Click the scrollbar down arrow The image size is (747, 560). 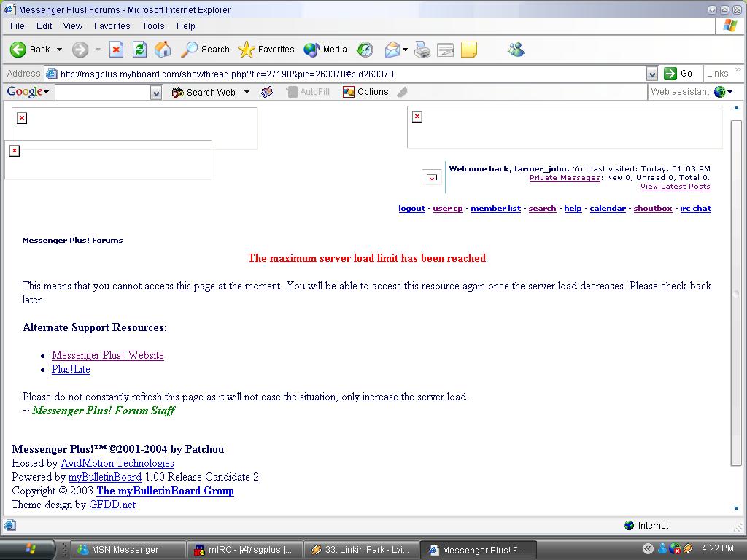click(x=737, y=508)
